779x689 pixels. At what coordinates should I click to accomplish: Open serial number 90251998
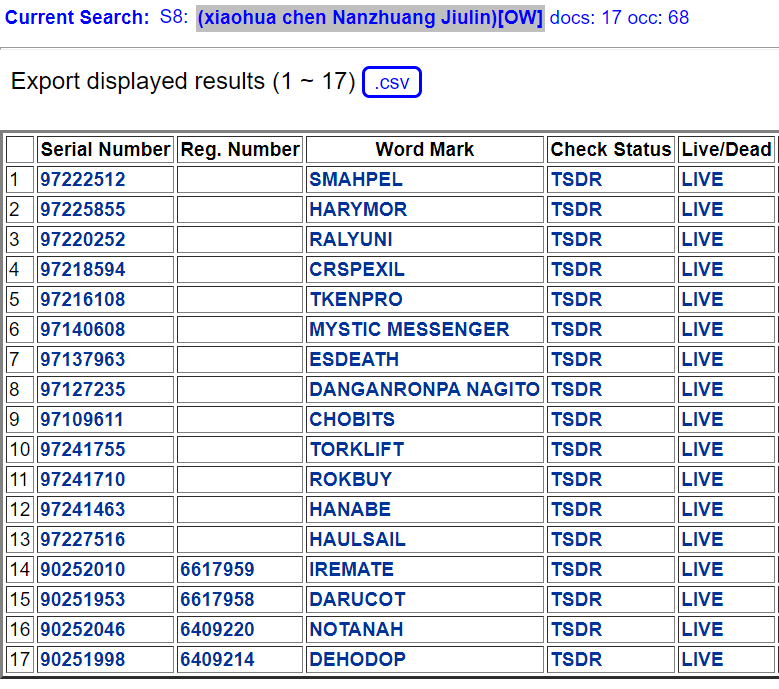point(82,659)
